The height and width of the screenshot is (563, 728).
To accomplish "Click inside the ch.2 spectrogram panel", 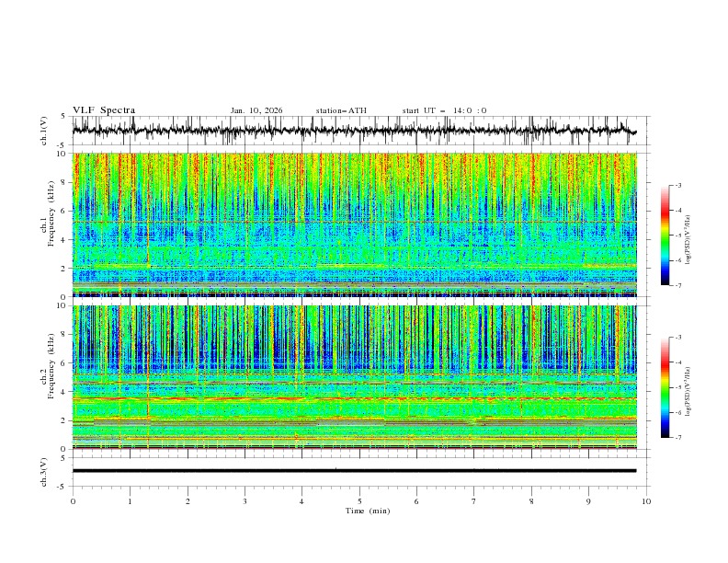I will point(354,377).
